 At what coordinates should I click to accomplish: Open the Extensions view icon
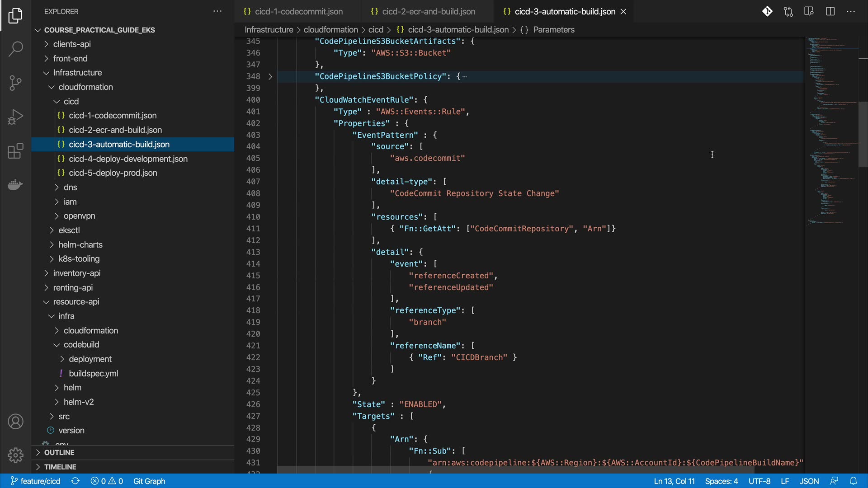[15, 151]
